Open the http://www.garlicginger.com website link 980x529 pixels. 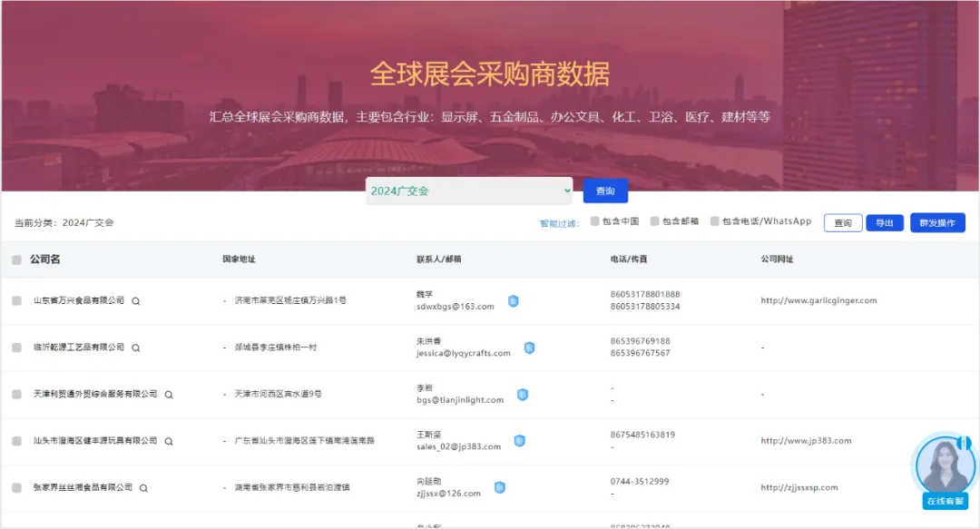point(818,300)
